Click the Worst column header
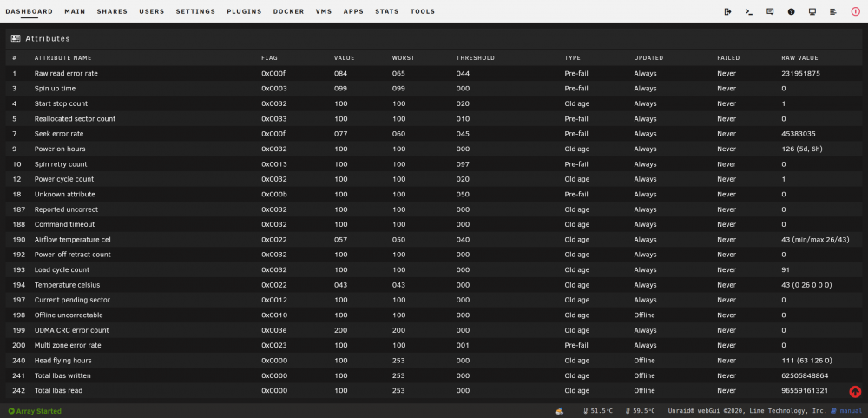 pyautogui.click(x=403, y=57)
